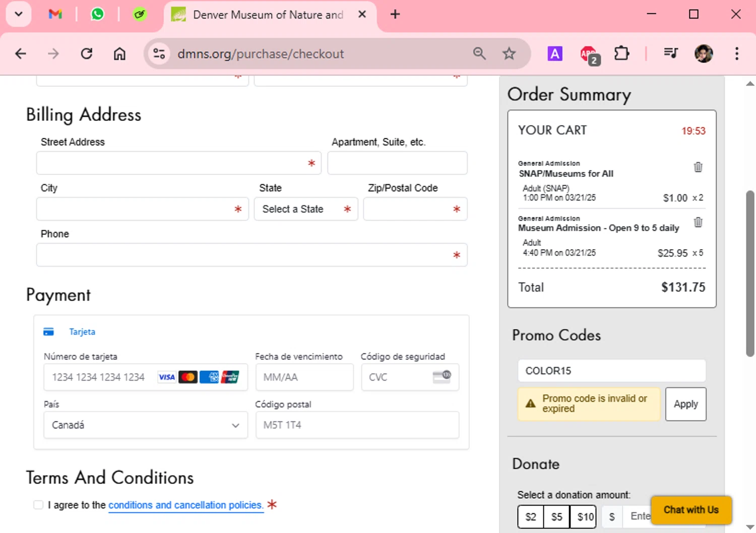Go forward in browser history
This screenshot has width=756, height=533.
53,53
